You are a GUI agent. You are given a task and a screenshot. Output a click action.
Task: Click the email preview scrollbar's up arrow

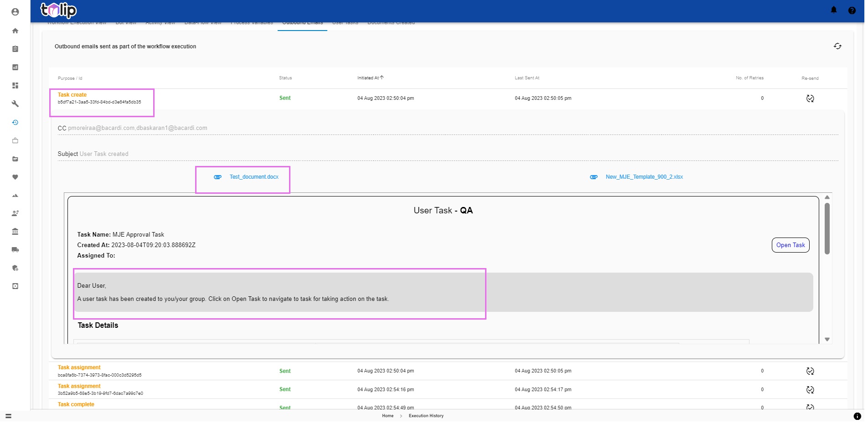click(x=827, y=197)
